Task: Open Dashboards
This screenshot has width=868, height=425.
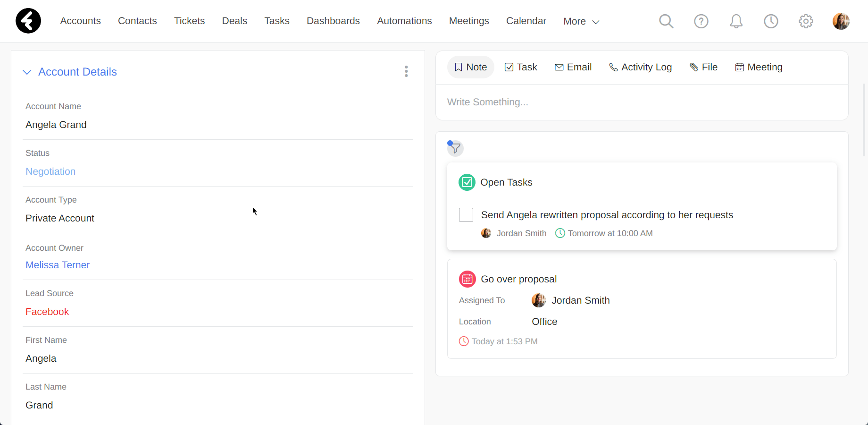Action: [333, 21]
